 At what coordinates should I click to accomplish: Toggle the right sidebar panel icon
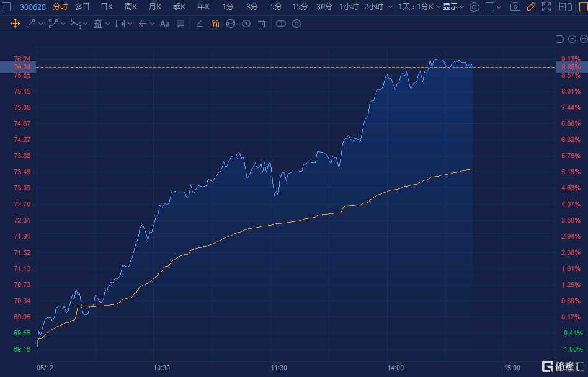(584, 7)
